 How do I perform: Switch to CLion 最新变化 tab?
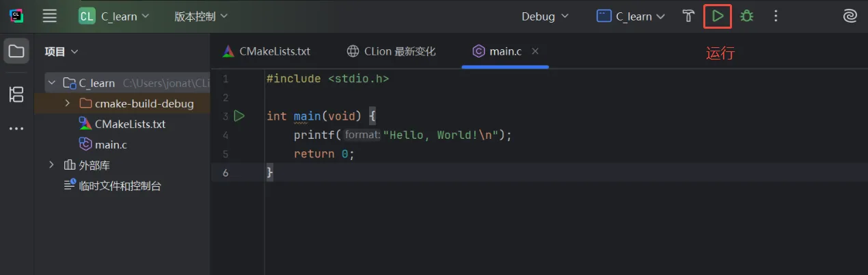pos(391,51)
